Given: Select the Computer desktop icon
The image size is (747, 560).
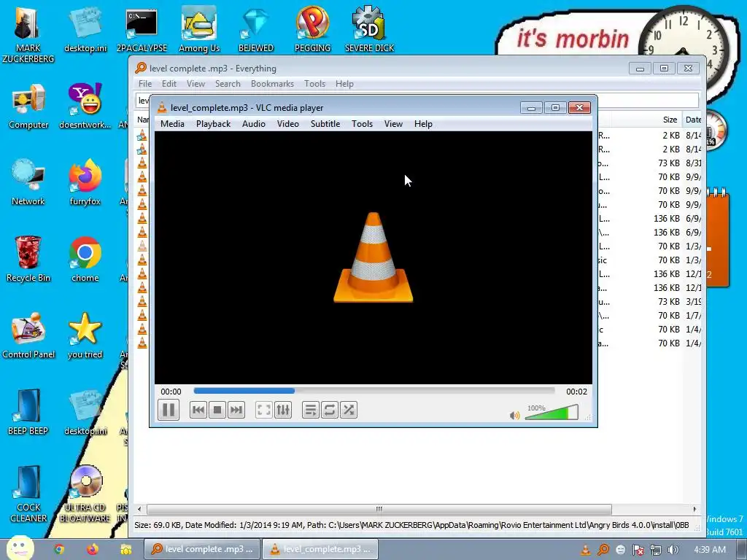Looking at the screenshot, I should 28,106.
